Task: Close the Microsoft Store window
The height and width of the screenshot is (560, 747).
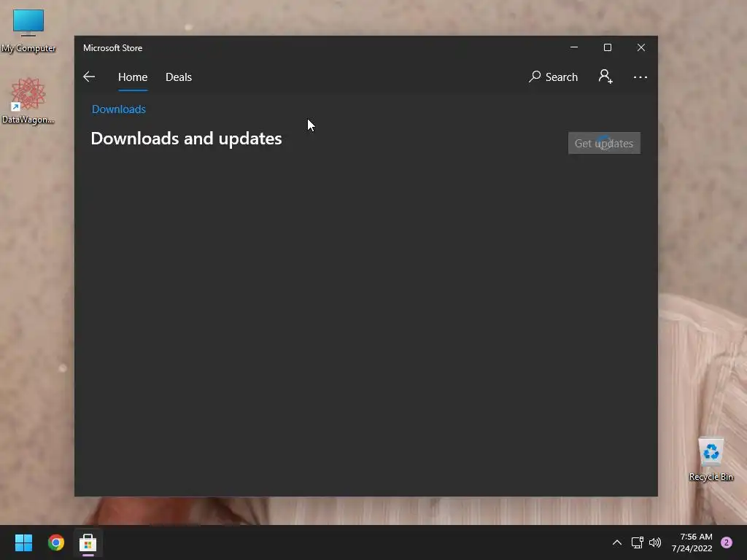Action: tap(641, 47)
